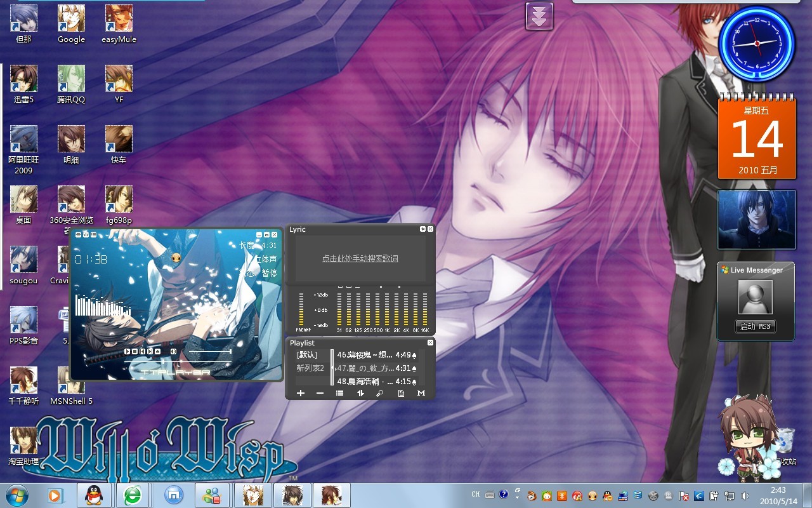The image size is (812, 508).
Task: Pin the Lyric window on top
Action: pos(423,229)
